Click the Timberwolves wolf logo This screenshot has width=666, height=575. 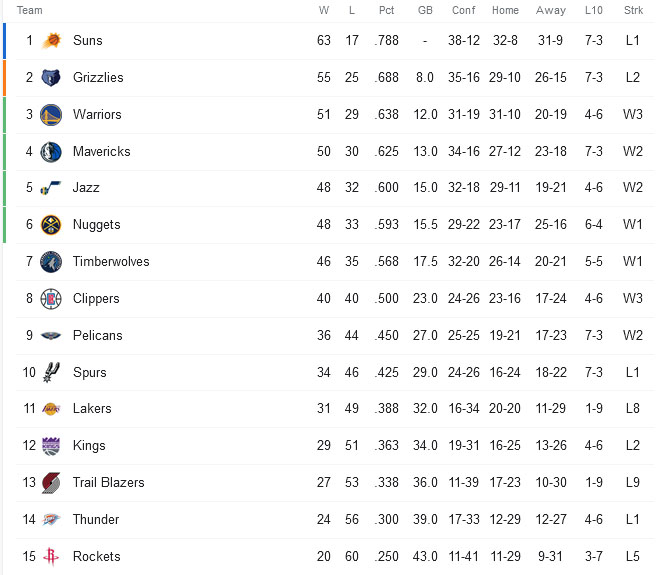[51, 262]
